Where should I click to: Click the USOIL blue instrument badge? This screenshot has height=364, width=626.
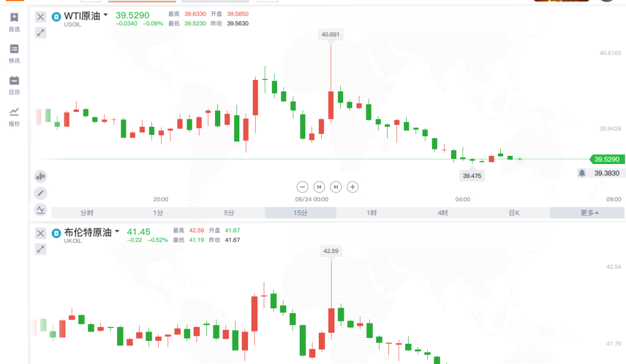point(56,17)
